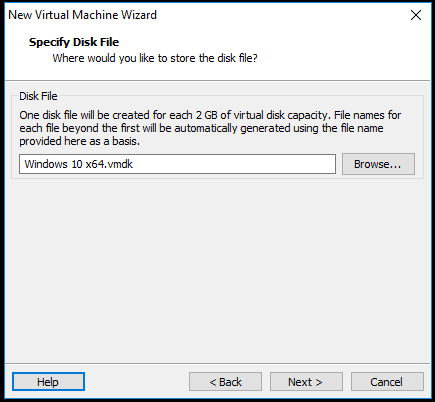Click the Windows 10 x64.vmdk file name text
Image resolution: width=435 pixels, height=402 pixels.
tap(79, 164)
